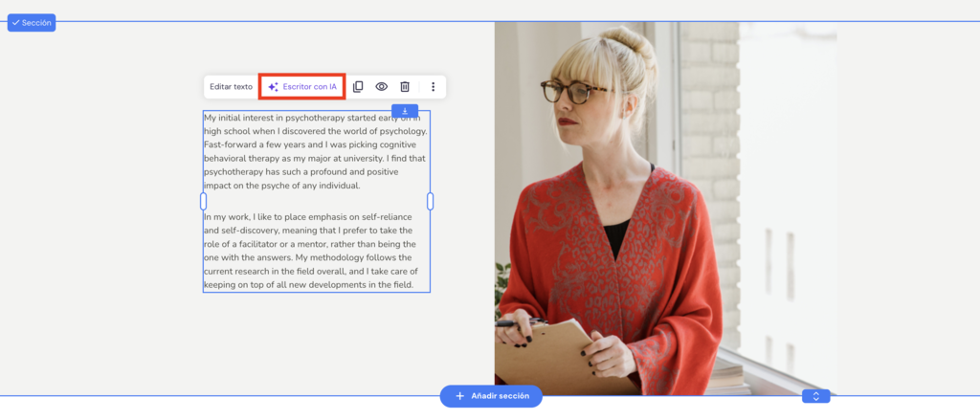
Task: Select the woman in red photo
Action: [x=666, y=209]
